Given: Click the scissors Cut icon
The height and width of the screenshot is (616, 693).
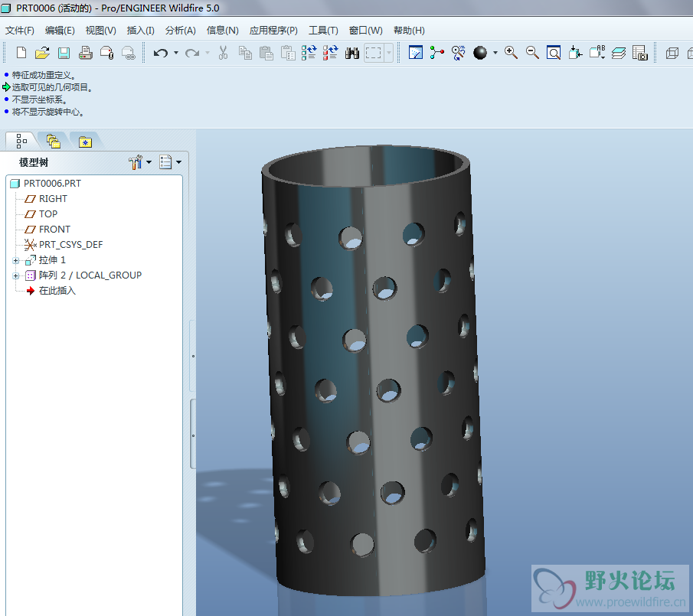Looking at the screenshot, I should pyautogui.click(x=223, y=53).
